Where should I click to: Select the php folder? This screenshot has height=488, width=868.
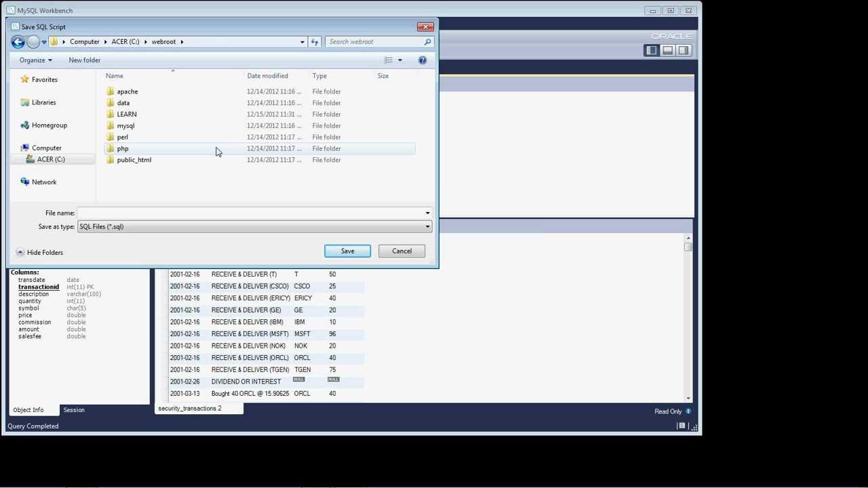pyautogui.click(x=260, y=148)
